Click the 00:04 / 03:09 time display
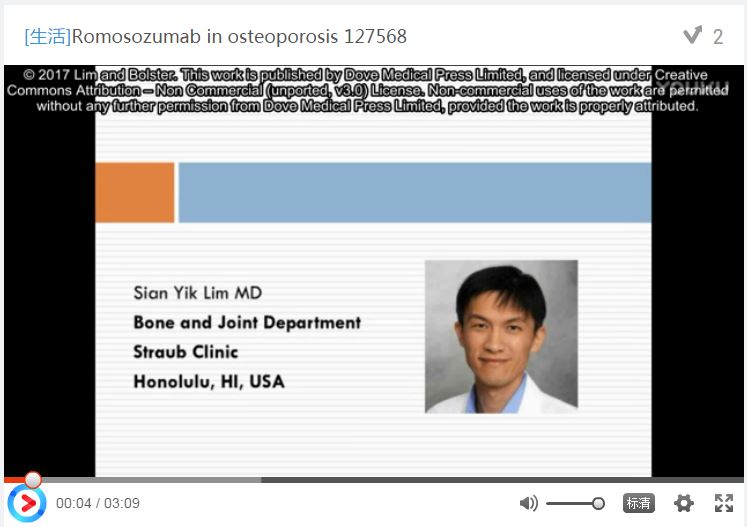This screenshot has height=527, width=747. tap(98, 503)
